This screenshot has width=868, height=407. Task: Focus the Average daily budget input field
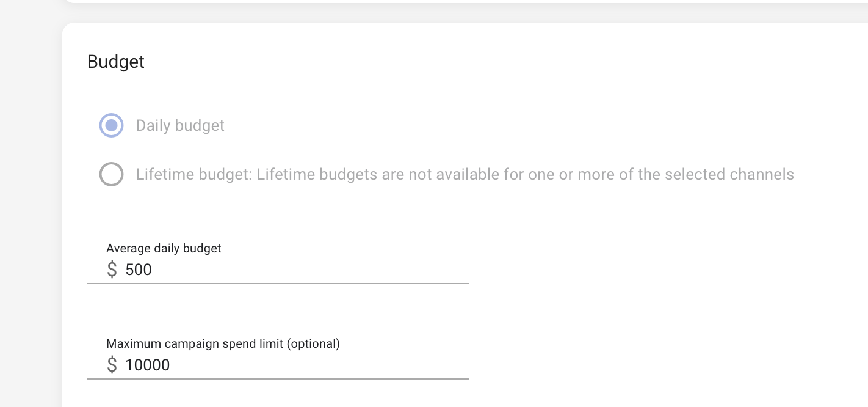click(x=293, y=269)
